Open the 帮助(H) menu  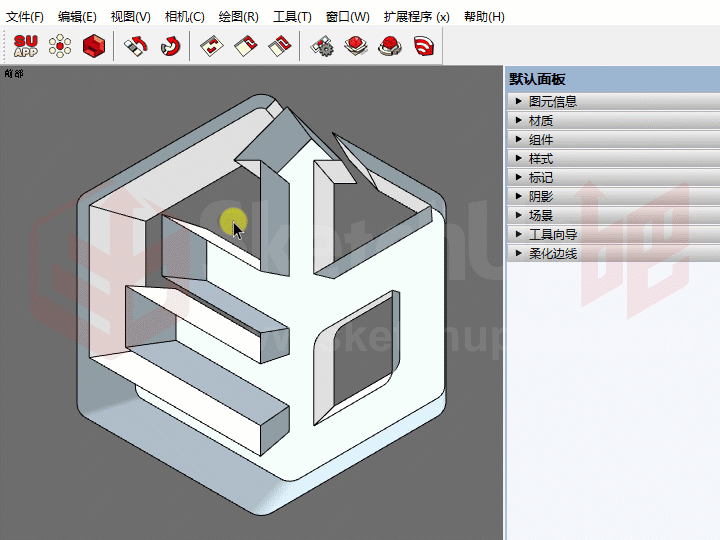point(484,17)
